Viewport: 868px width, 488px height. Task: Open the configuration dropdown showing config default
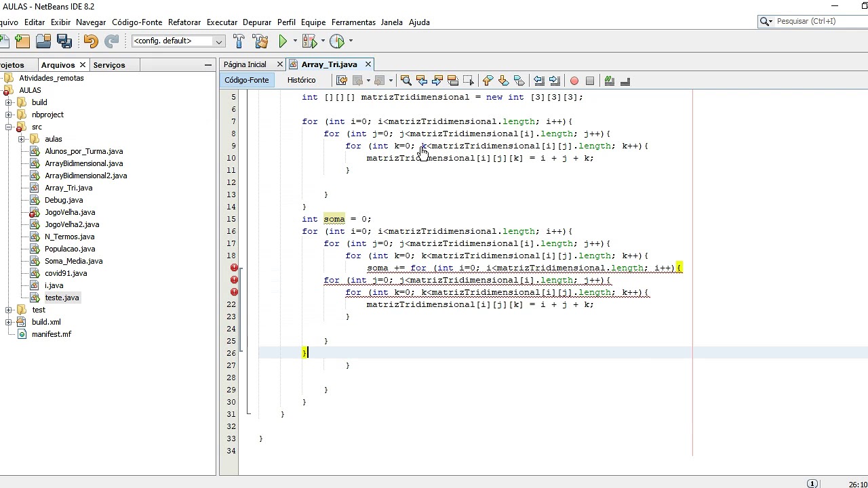pos(178,41)
